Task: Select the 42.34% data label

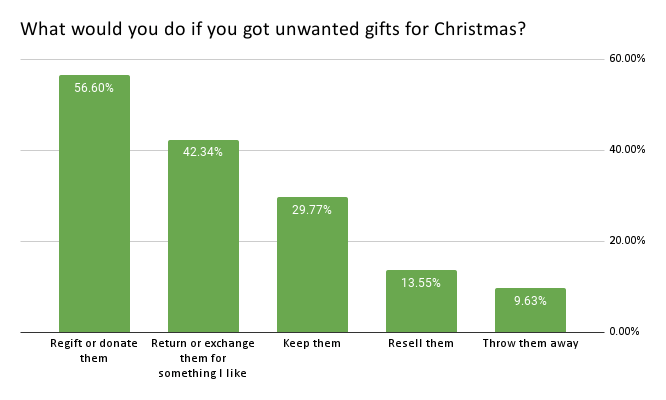Action: (x=203, y=153)
